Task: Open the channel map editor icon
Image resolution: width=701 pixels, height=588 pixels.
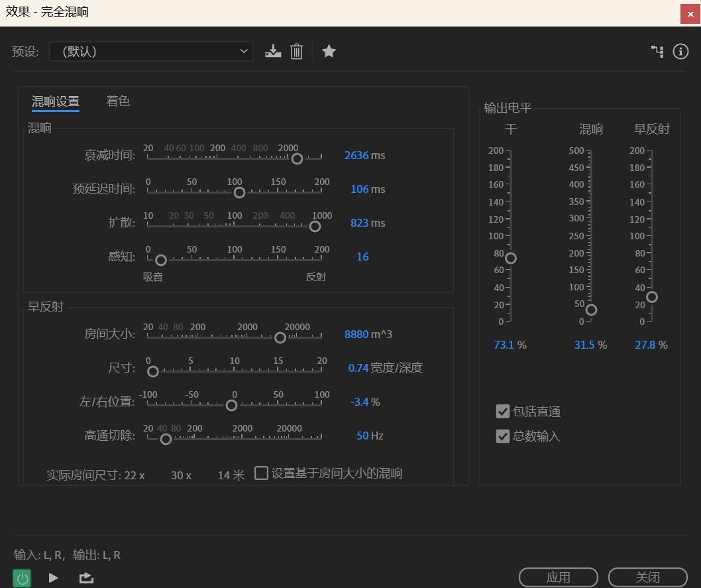Action: 657,51
